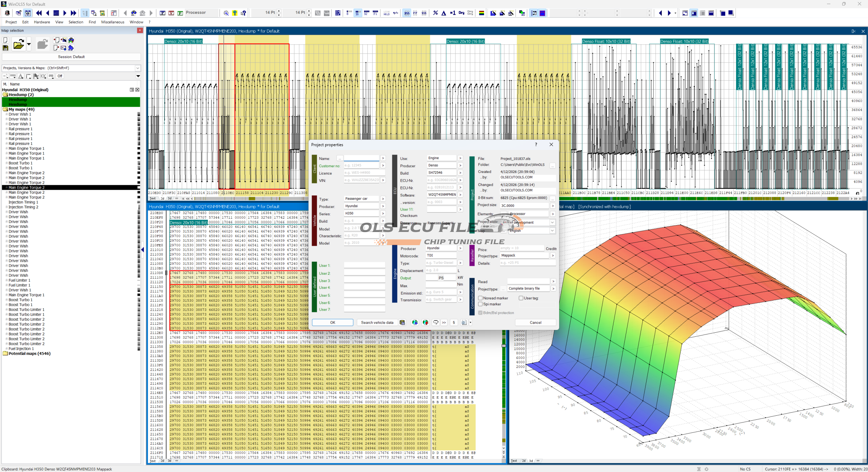This screenshot has width=868, height=472.
Task: Open the Project state dropdown
Action: [x=552, y=222]
